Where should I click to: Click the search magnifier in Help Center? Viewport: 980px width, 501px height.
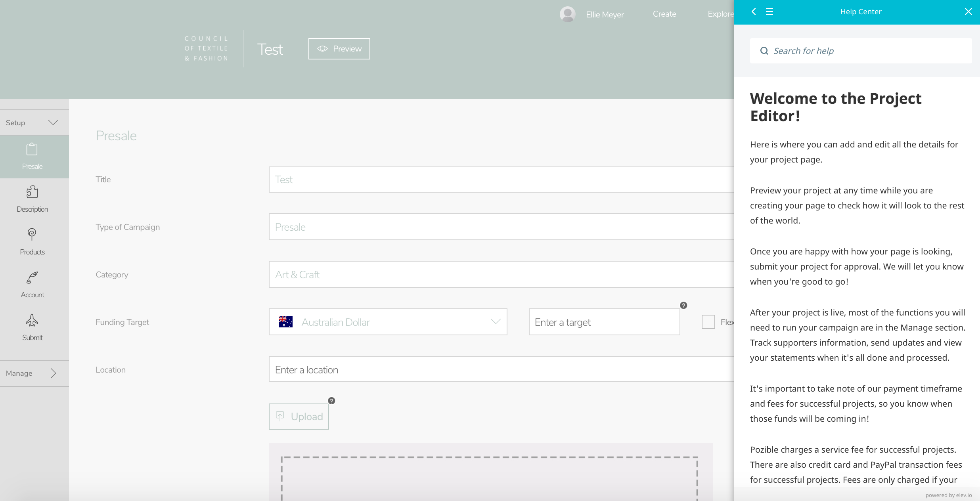[x=764, y=51]
